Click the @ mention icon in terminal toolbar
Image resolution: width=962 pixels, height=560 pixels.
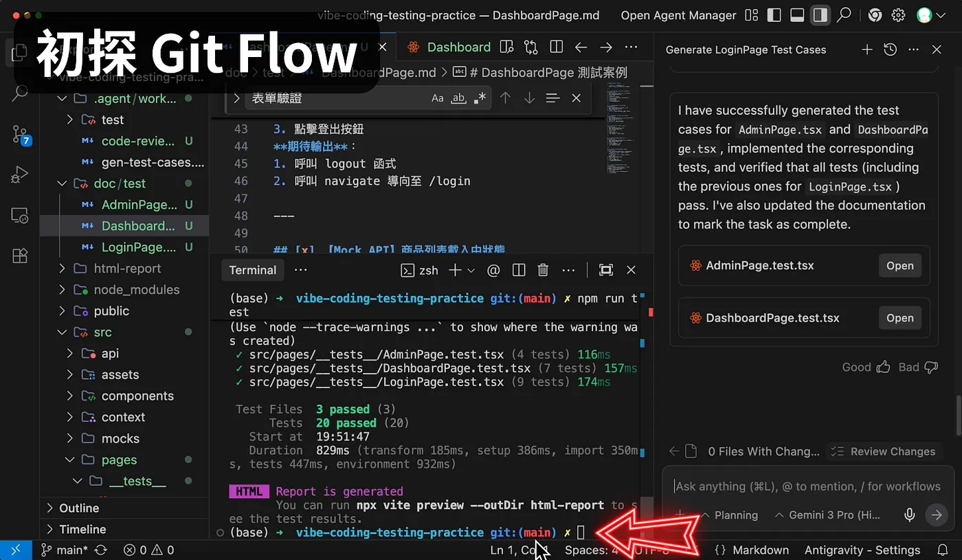(x=493, y=270)
